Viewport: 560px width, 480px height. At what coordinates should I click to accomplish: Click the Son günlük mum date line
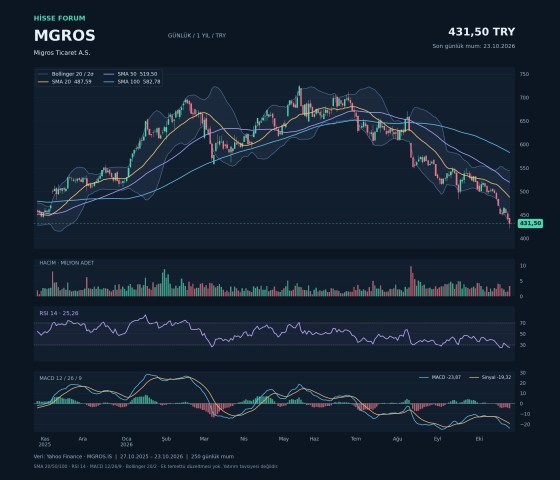[474, 46]
